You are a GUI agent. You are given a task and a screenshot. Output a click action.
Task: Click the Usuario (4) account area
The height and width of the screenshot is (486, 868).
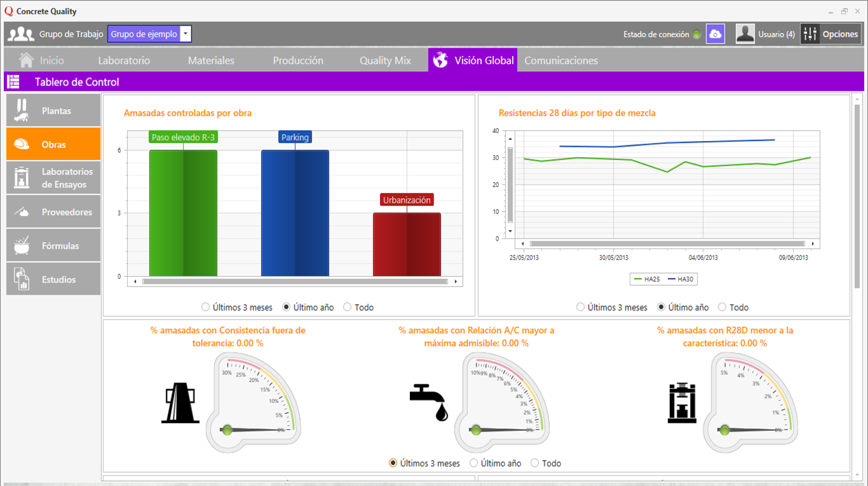point(762,33)
